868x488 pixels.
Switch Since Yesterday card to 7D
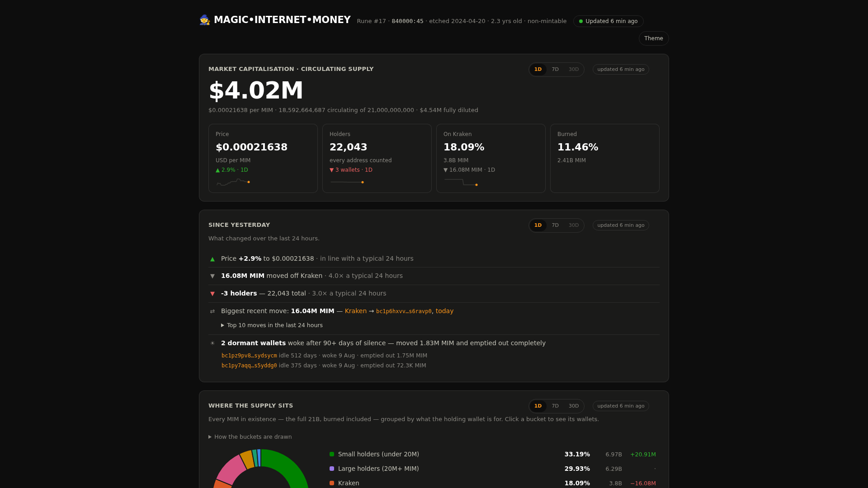point(555,225)
